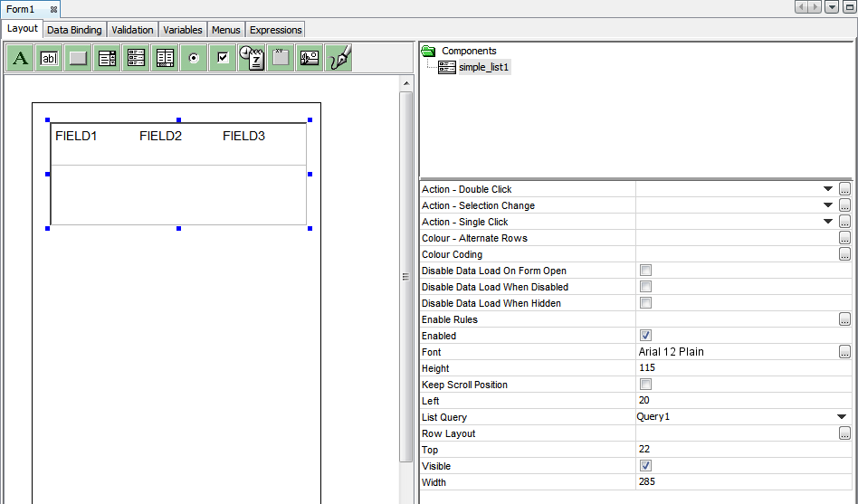This screenshot has width=858, height=504.
Task: Select the checkbox component tool
Action: click(223, 58)
